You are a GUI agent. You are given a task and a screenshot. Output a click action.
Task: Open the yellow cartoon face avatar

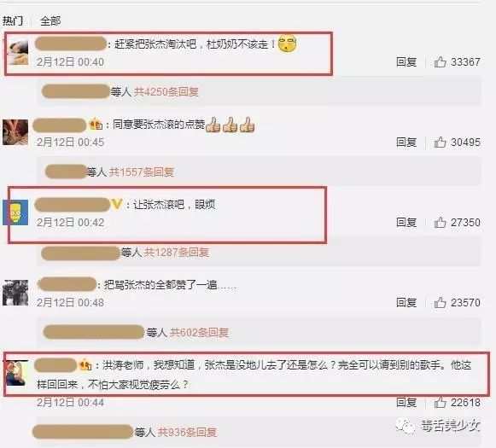pos(15,212)
